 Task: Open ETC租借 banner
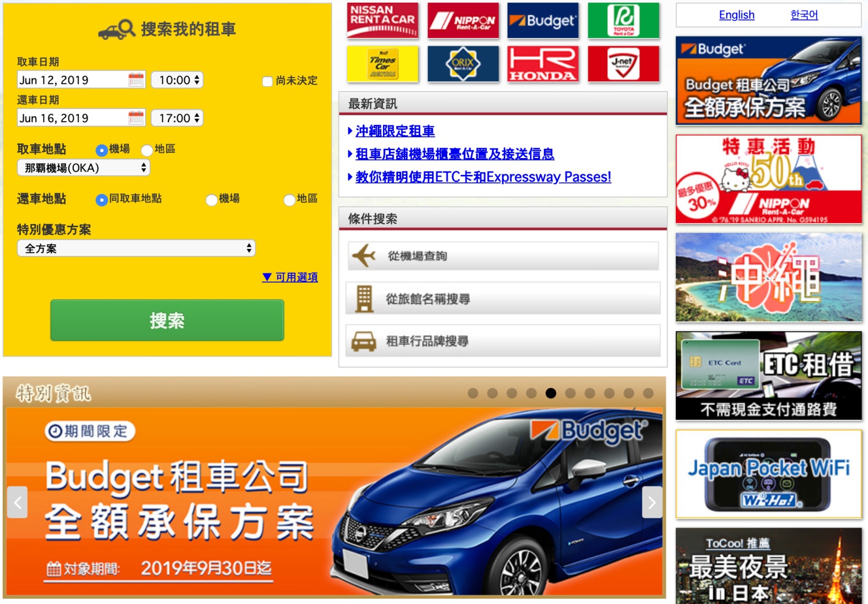[x=768, y=376]
